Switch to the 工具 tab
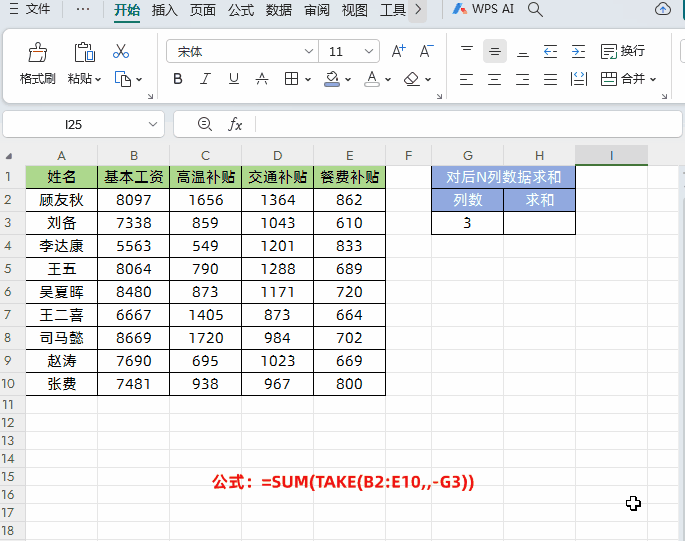Image resolution: width=685 pixels, height=541 pixels. [392, 10]
